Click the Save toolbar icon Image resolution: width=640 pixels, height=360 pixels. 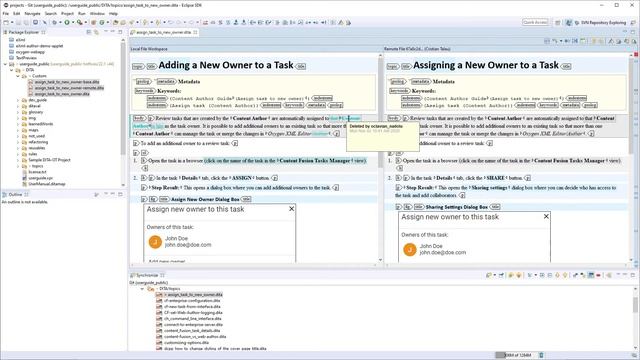tap(18, 22)
